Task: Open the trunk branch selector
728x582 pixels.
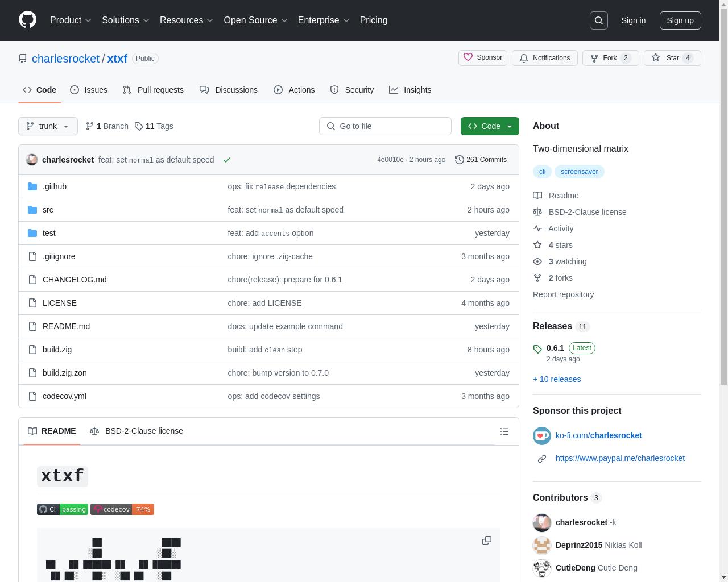Action: click(x=48, y=126)
